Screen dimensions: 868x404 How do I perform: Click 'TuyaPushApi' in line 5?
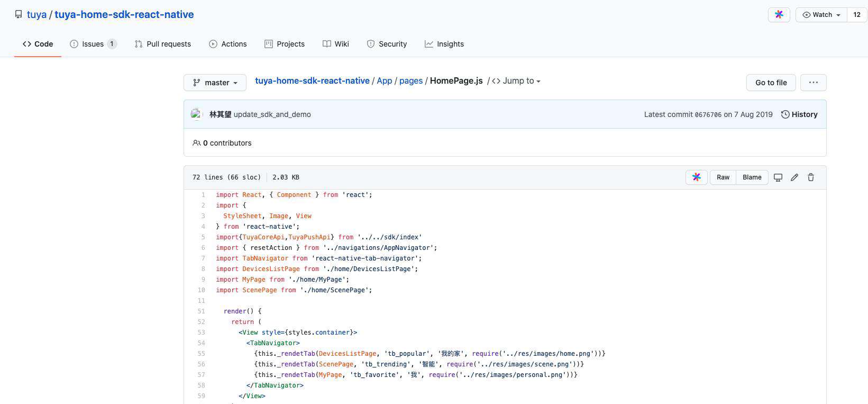pyautogui.click(x=309, y=237)
